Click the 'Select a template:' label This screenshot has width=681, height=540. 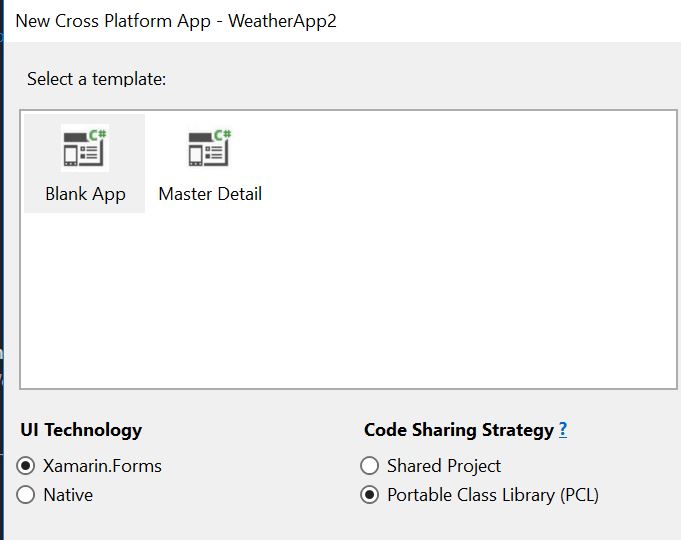96,79
